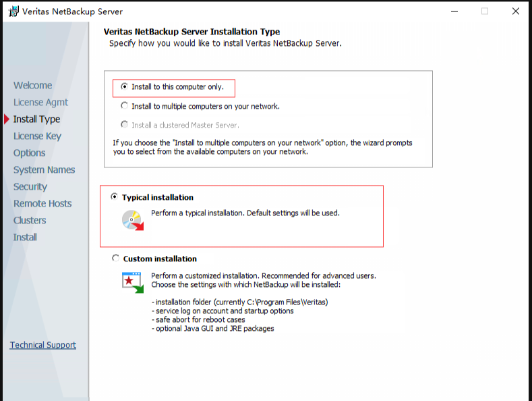Viewport: 532px width, 401px height.
Task: Go to License Agmt step
Action: tap(40, 103)
